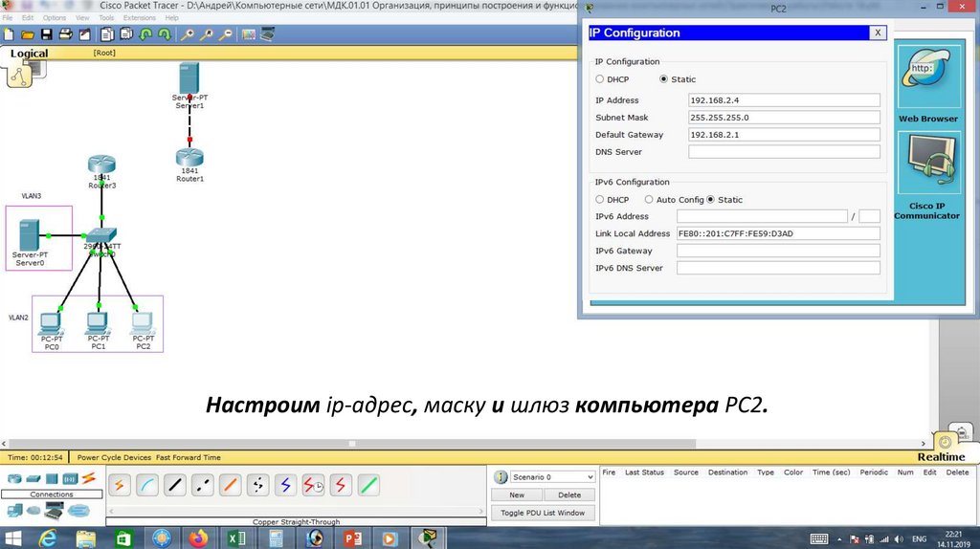Open a file via folder toolbar icon
Screen dimensions: 980x549
pyautogui.click(x=28, y=35)
